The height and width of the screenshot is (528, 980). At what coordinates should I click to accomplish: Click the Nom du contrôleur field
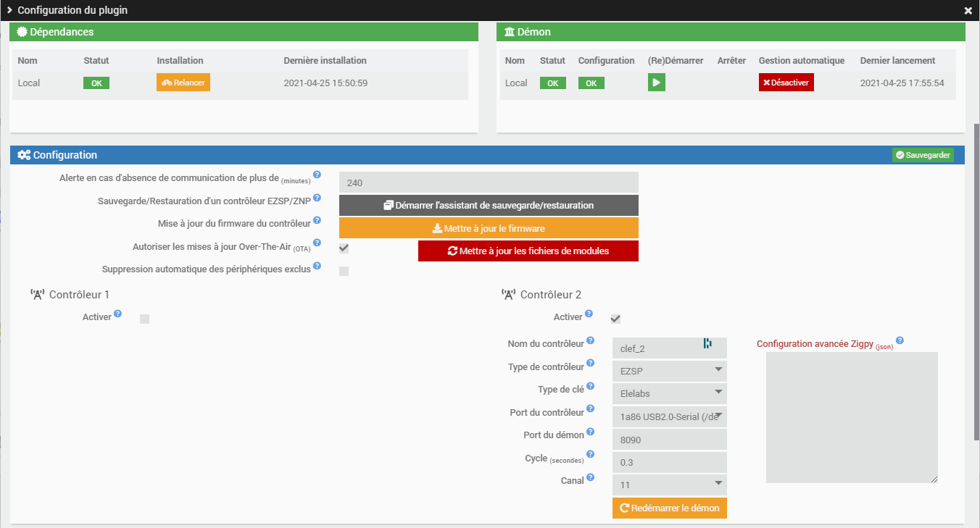(x=670, y=348)
